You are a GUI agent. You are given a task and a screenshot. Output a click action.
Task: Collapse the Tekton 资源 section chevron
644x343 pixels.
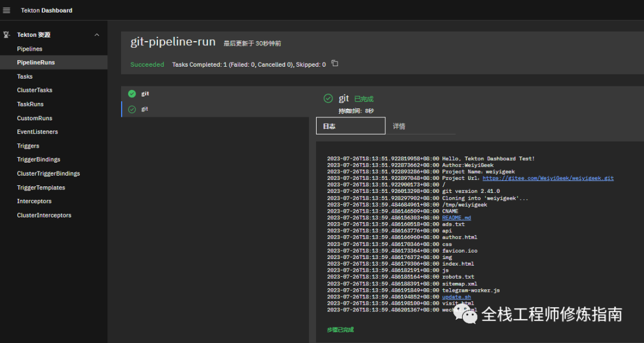coord(97,35)
